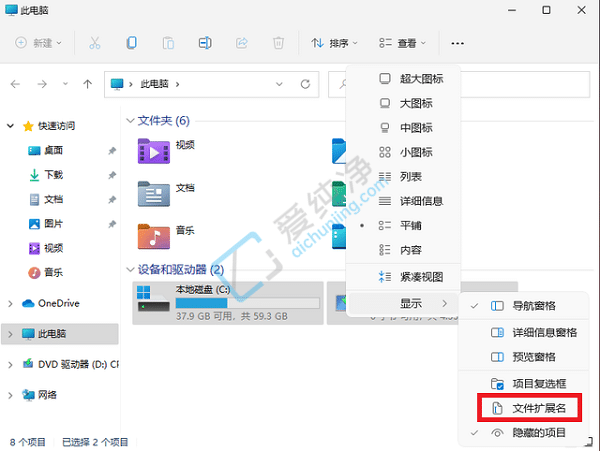Open the 音乐 folder icon in main pane
The height and width of the screenshot is (451, 600).
tap(154, 237)
